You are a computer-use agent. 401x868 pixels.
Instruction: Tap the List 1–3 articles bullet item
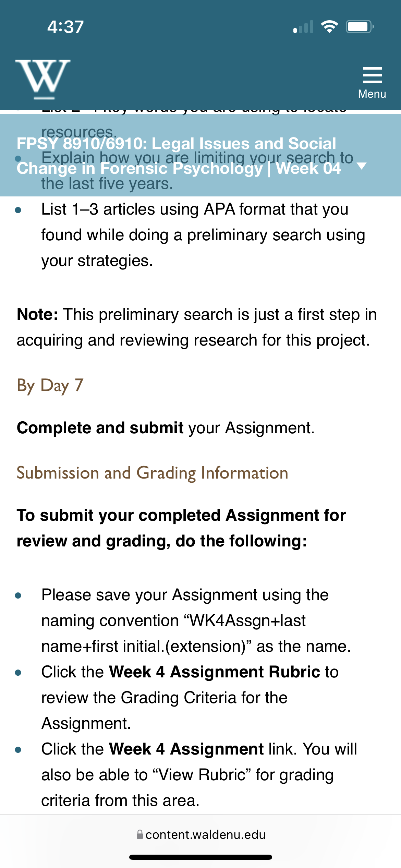(199, 235)
